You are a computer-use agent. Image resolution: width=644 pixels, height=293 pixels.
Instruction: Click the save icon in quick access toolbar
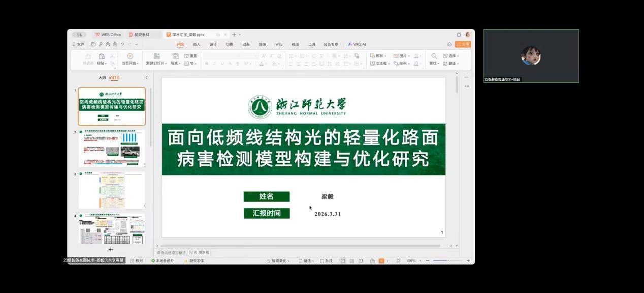click(93, 44)
